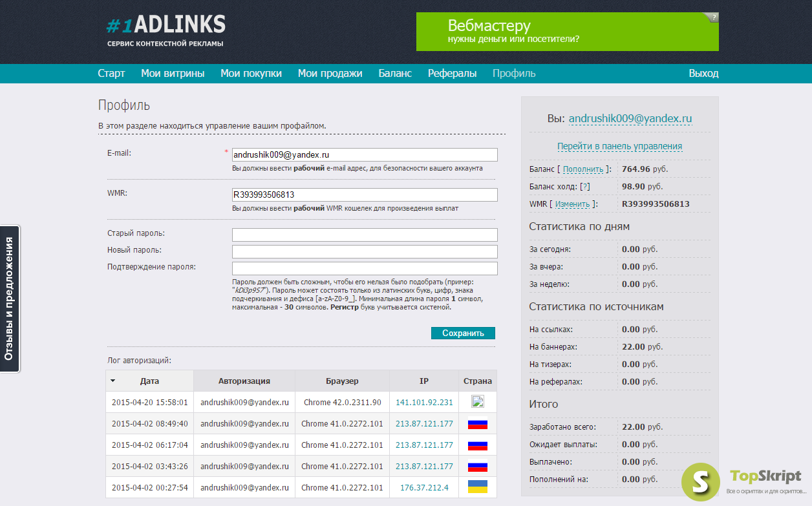Open the hold balance [?] help link
Image resolution: width=812 pixels, height=506 pixels.
[585, 187]
